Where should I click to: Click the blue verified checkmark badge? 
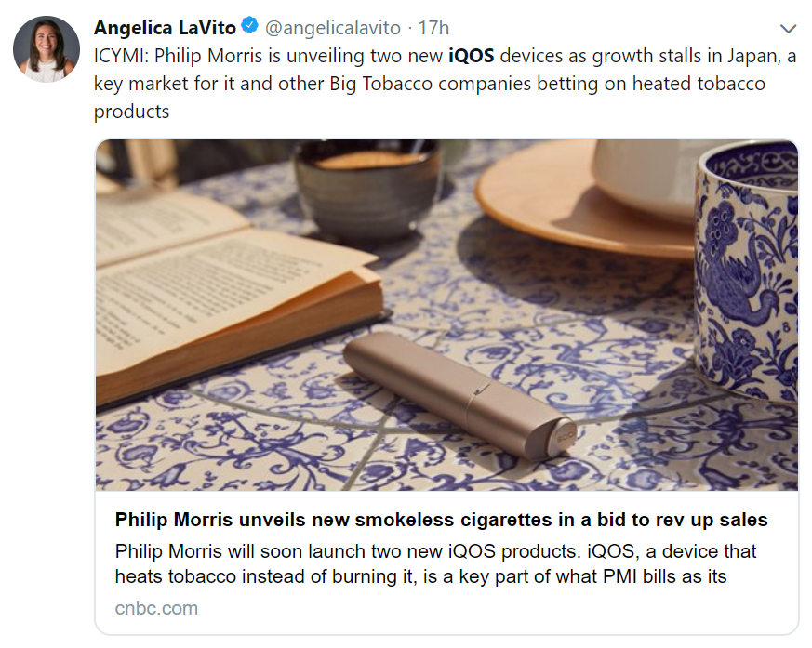pyautogui.click(x=250, y=25)
